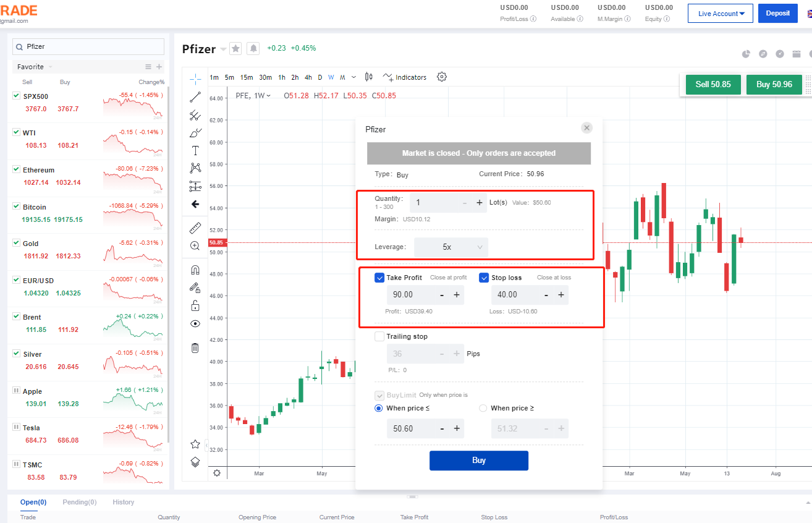Enable the Trailing stop checkbox

point(379,336)
